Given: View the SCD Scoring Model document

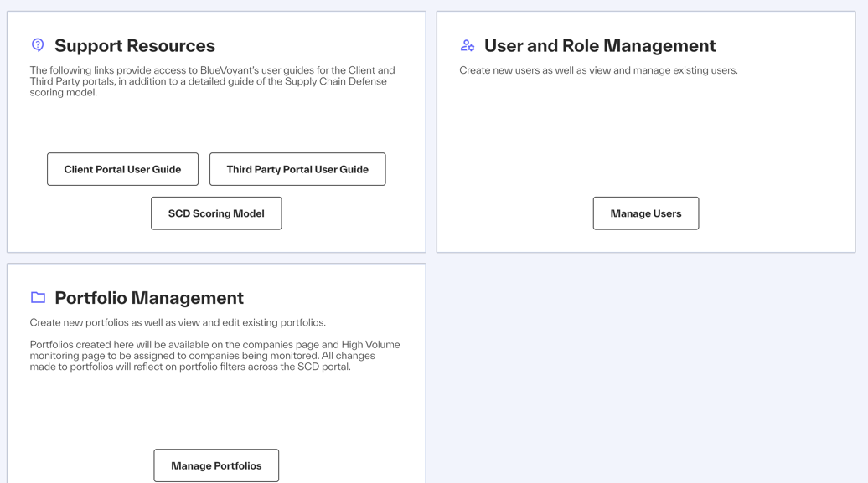Looking at the screenshot, I should click(216, 213).
